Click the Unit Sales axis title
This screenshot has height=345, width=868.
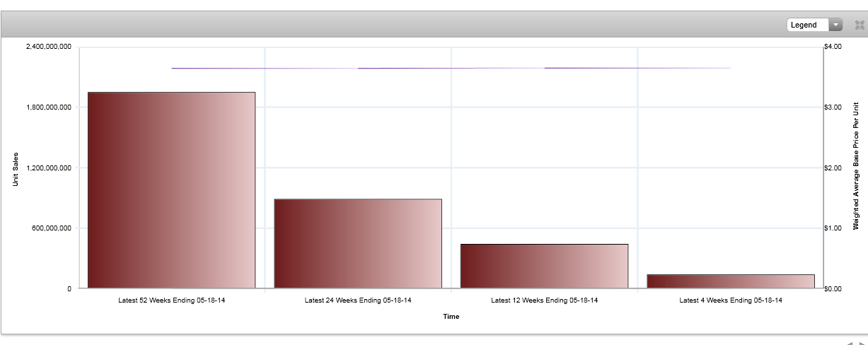point(16,170)
